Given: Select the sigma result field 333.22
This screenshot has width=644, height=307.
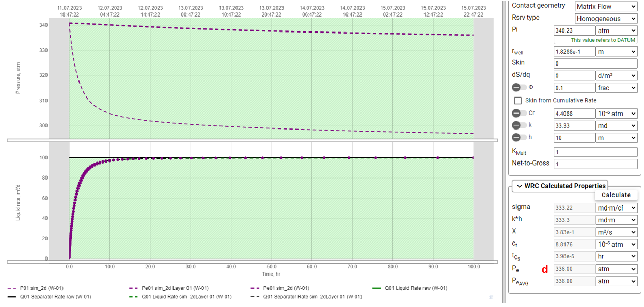Looking at the screenshot, I should click(x=575, y=208).
